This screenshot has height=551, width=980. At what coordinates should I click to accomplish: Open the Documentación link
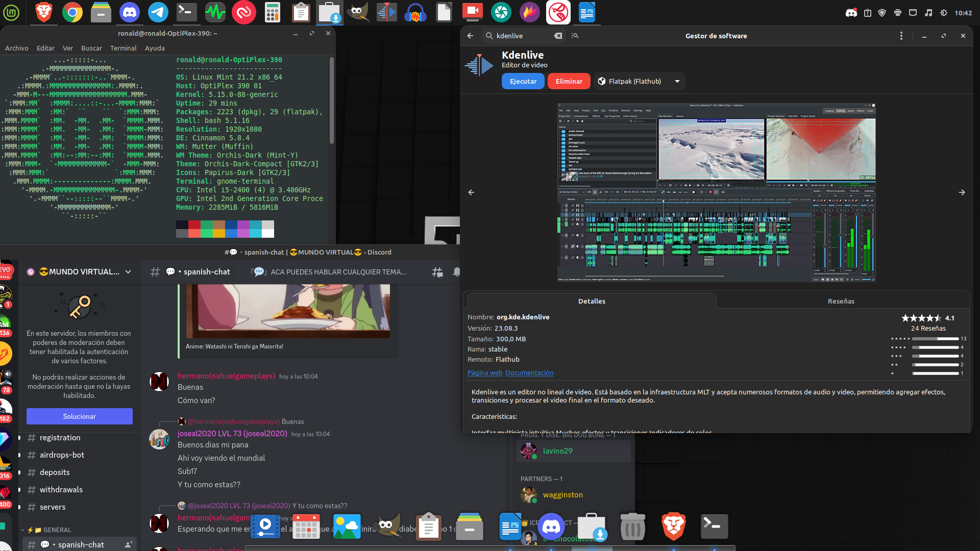click(x=529, y=372)
